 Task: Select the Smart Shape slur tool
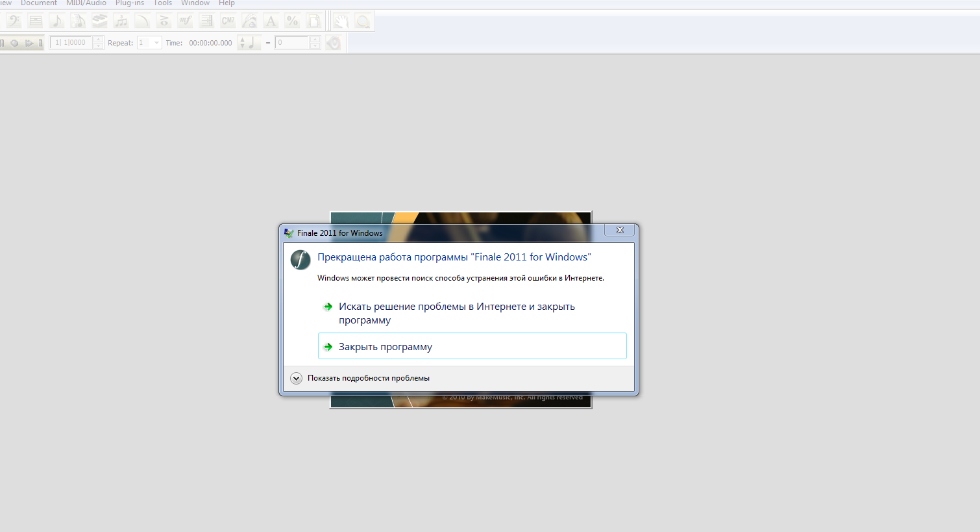coord(142,21)
